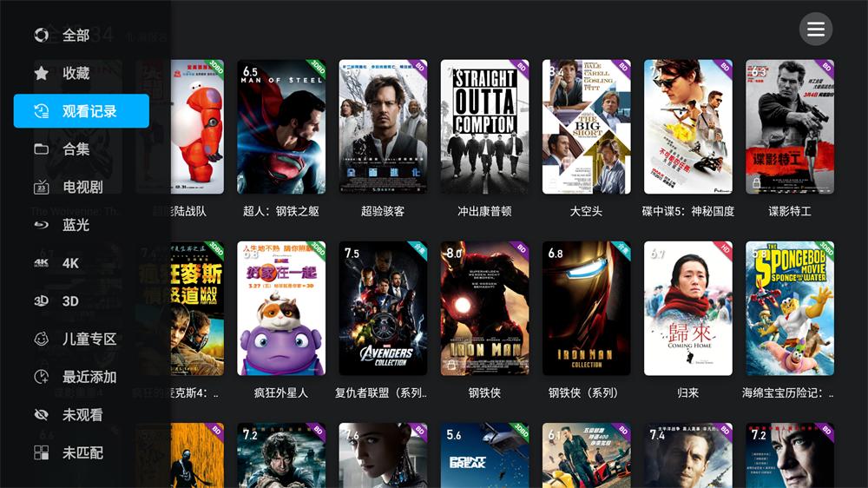Show 未观看 items via crossed-eye icon
The image size is (868, 488).
coord(42,415)
